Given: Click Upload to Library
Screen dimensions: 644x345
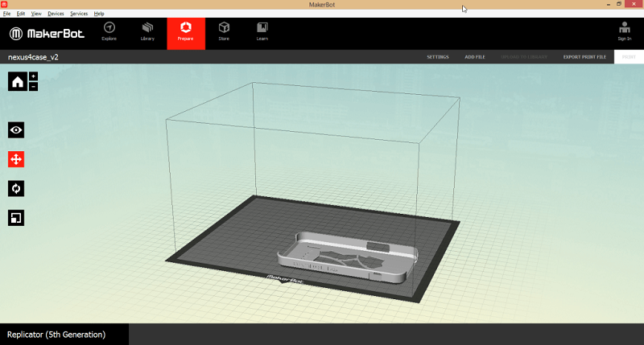Looking at the screenshot, I should click(x=524, y=57).
